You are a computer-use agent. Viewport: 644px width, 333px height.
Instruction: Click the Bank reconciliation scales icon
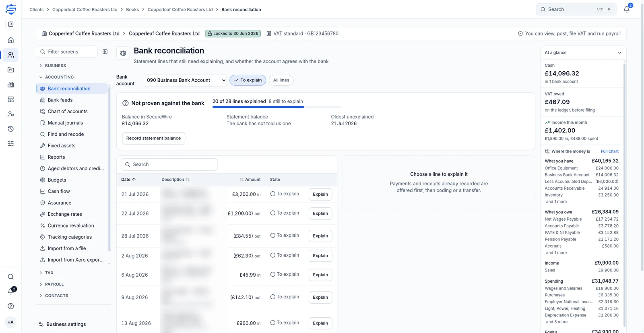tap(123, 53)
